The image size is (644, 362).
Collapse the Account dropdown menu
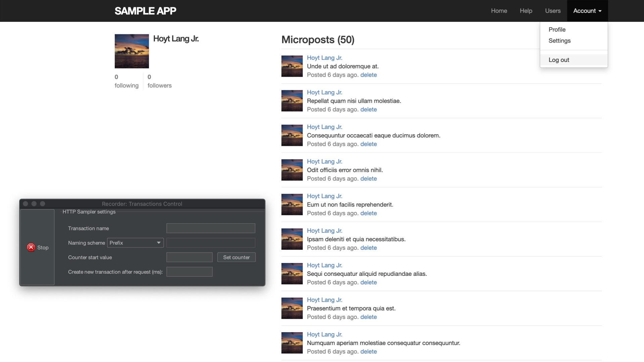click(x=587, y=11)
